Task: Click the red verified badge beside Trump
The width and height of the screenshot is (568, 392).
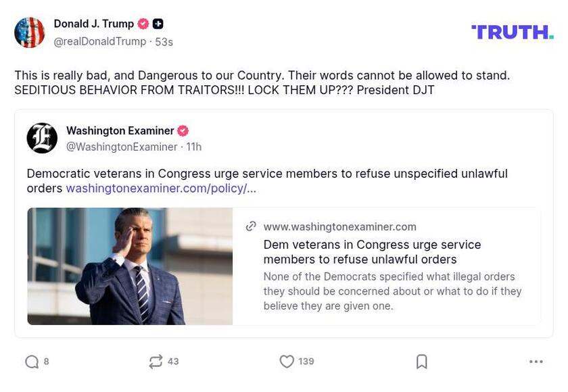Action: (x=143, y=24)
